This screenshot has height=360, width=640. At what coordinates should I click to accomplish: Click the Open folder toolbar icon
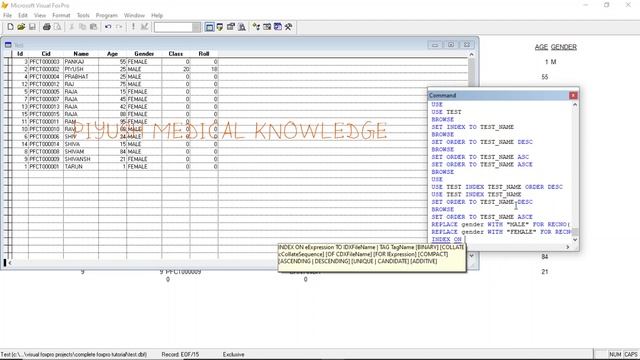(21, 27)
